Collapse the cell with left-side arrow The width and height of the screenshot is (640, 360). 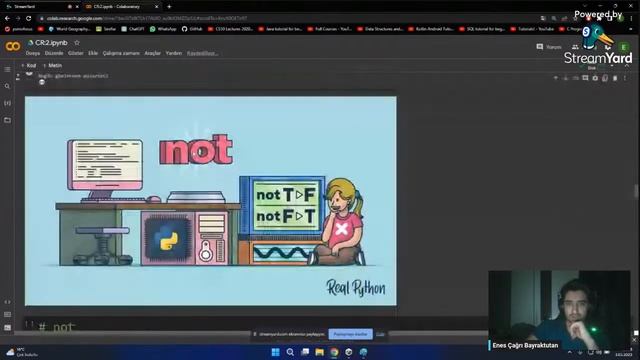[x=18, y=76]
